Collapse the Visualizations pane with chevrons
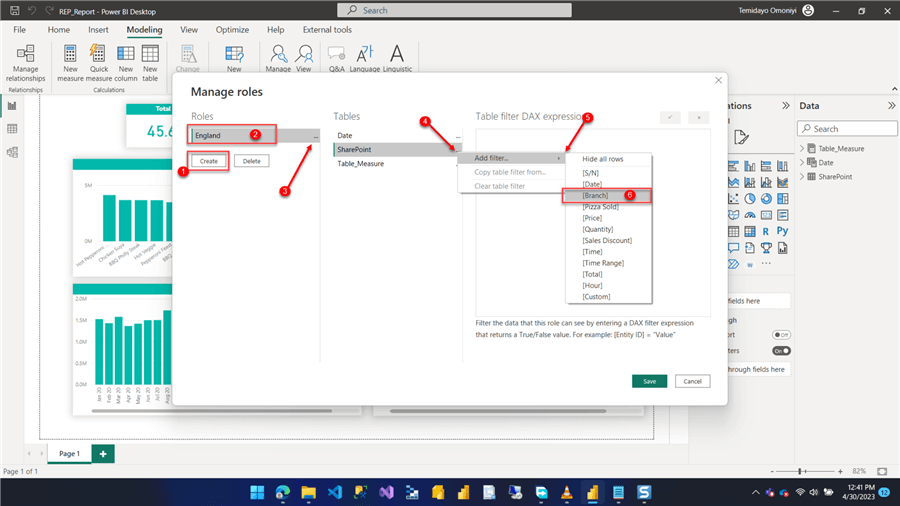The width and height of the screenshot is (900, 506). click(786, 106)
